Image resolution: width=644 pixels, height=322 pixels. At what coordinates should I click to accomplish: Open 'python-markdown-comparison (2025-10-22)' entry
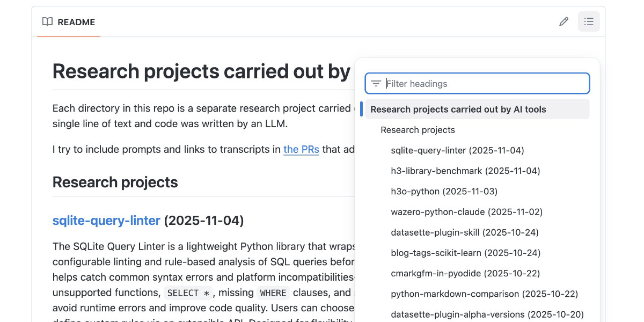[484, 294]
